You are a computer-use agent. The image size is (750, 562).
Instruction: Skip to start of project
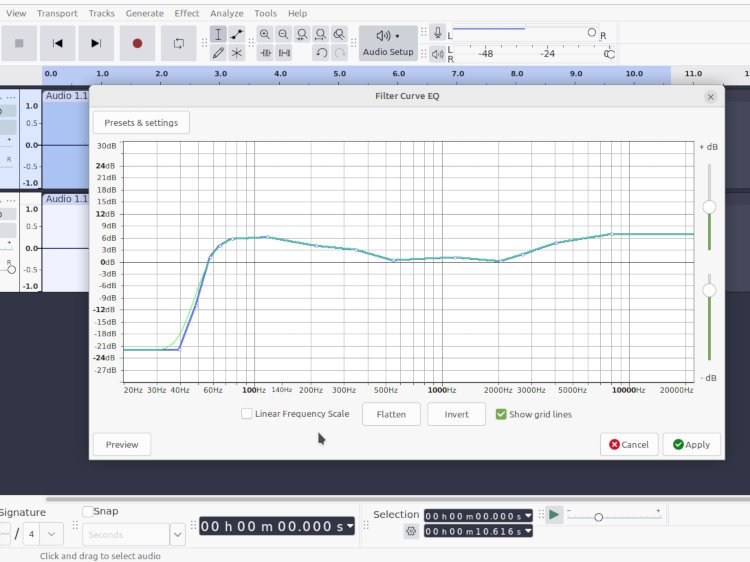point(57,44)
